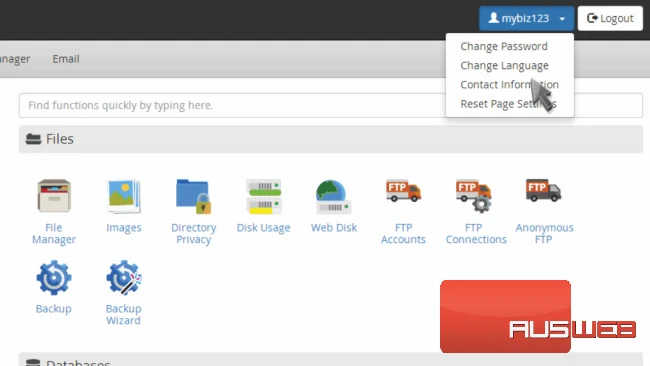This screenshot has width=650, height=366.
Task: Click the Files section folder icon
Action: 33,139
